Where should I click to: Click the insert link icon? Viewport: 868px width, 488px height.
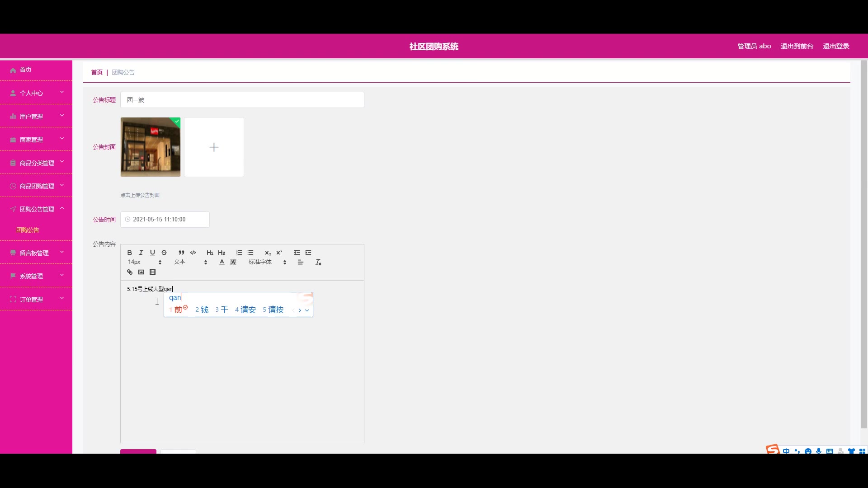point(130,272)
